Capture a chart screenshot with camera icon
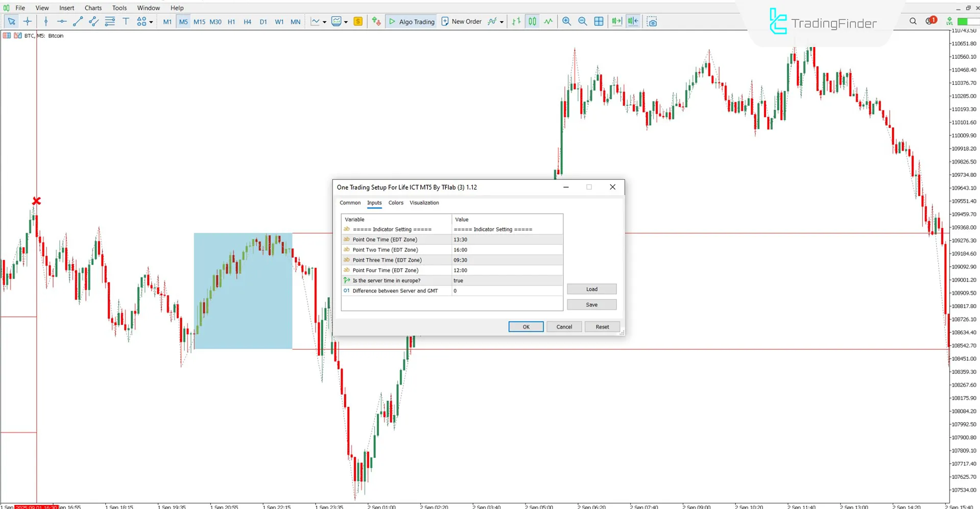The height and width of the screenshot is (509, 980). click(652, 21)
